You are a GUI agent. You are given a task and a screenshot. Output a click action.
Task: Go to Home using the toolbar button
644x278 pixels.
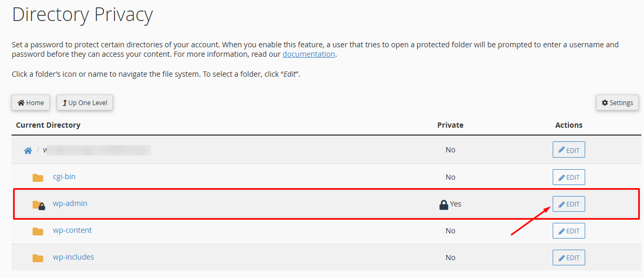[31, 103]
